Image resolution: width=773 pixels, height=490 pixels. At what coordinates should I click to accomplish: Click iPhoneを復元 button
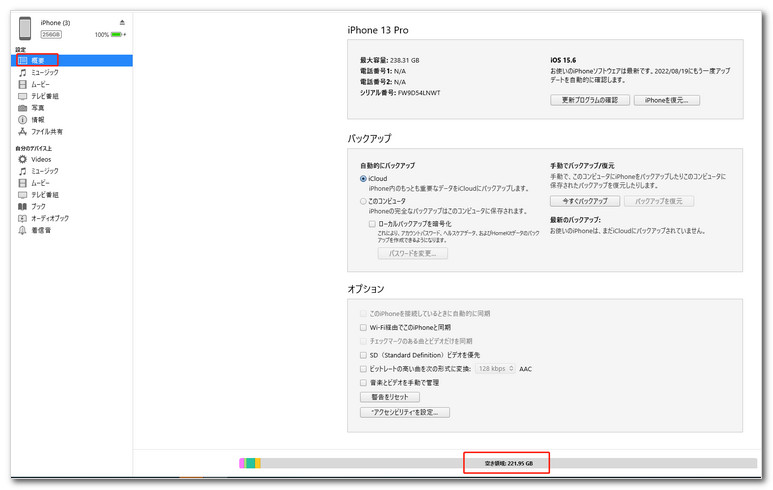[667, 100]
